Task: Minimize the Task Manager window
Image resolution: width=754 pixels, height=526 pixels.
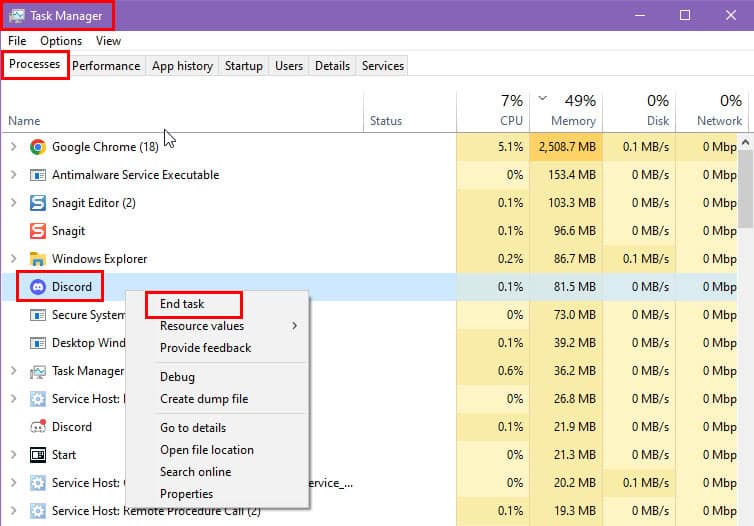Action: coord(640,15)
